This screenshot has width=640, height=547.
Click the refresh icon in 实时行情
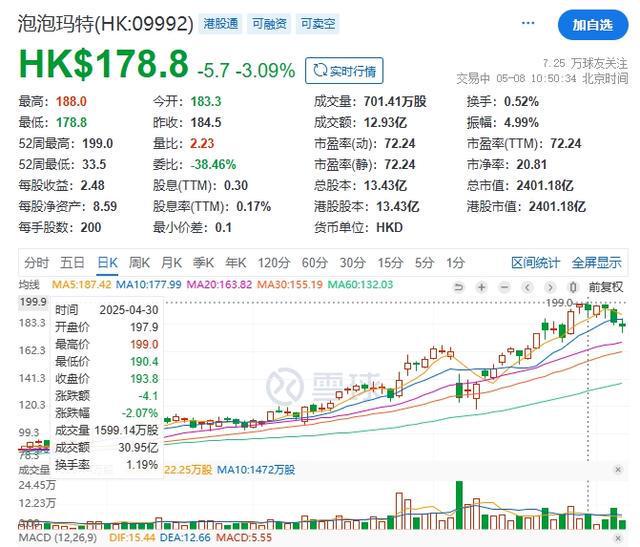[320, 71]
